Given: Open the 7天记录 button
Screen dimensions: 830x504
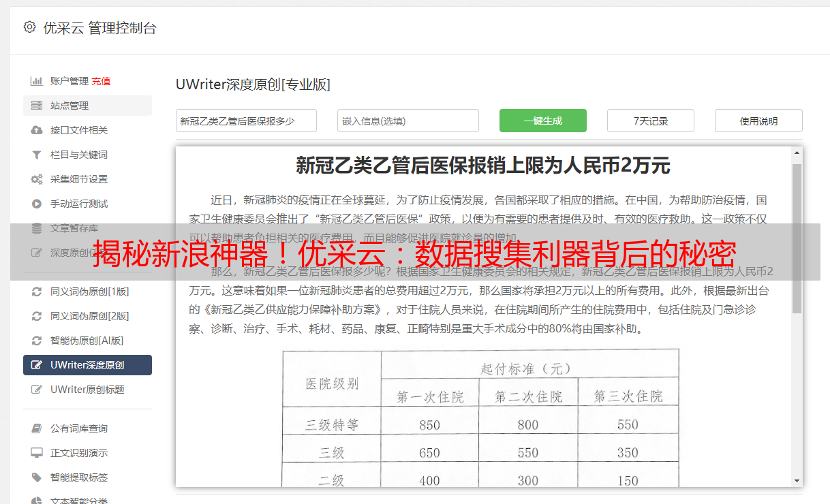Looking at the screenshot, I should click(x=651, y=121).
